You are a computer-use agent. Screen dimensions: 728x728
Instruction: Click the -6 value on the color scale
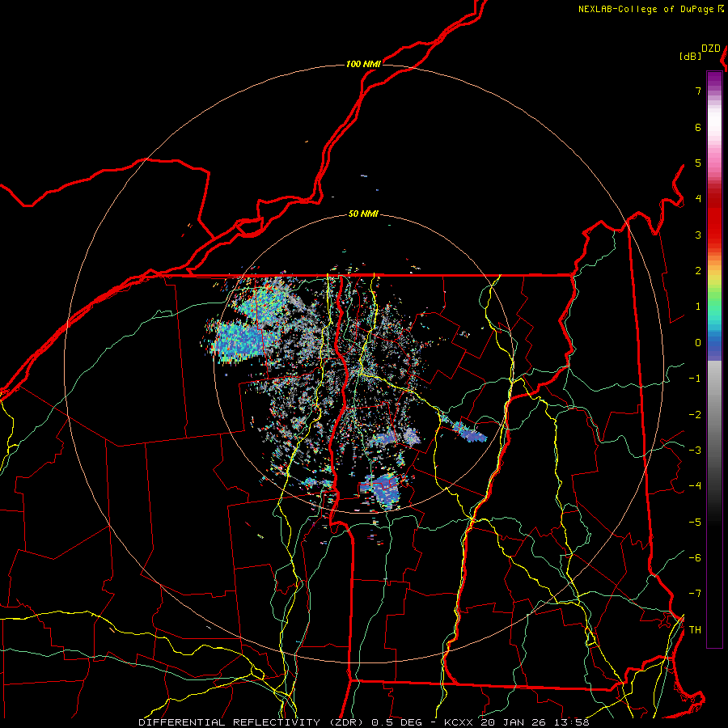695,558
